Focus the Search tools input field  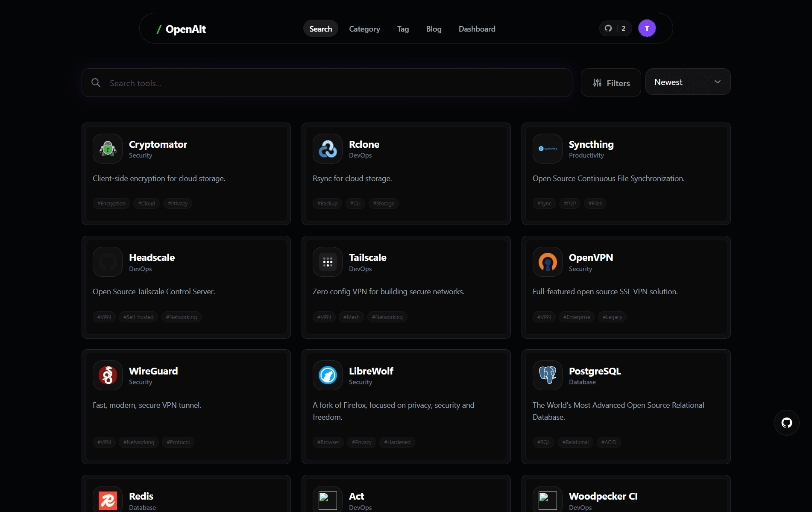pyautogui.click(x=327, y=83)
